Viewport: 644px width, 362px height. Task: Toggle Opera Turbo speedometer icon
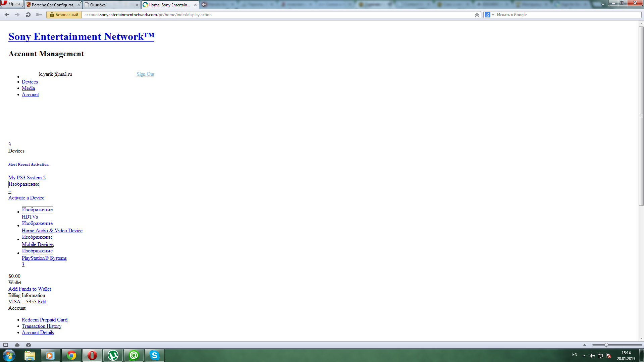pyautogui.click(x=29, y=345)
